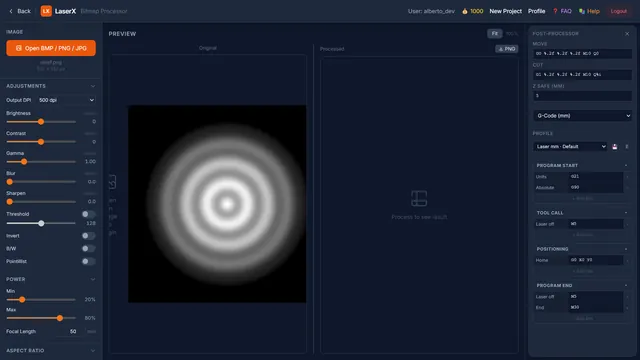Enable the B/W toggle
640x360 pixels.
click(88, 249)
